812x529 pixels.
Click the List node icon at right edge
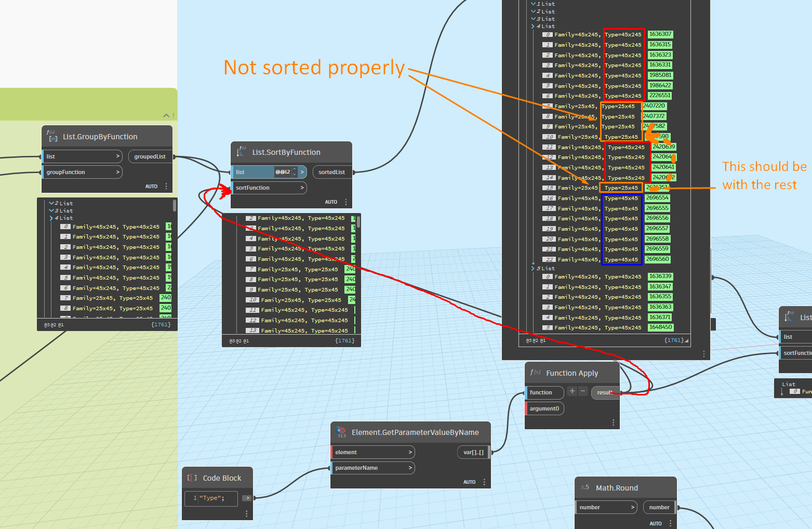tap(789, 316)
